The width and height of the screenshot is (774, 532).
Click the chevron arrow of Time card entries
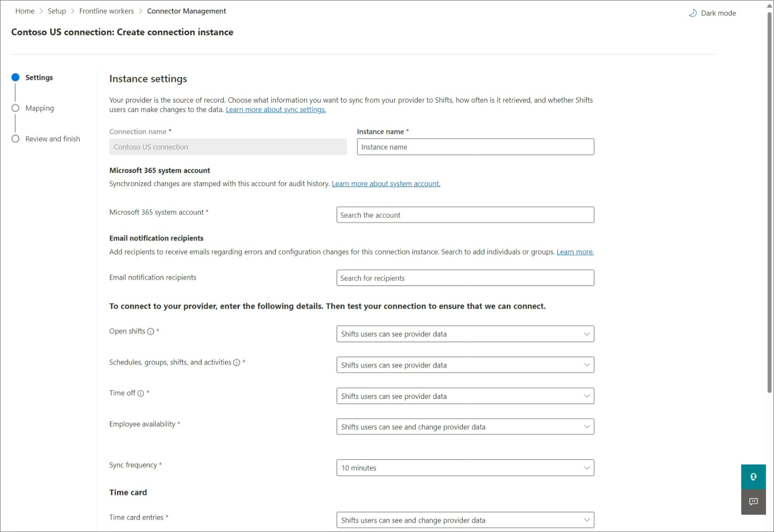click(x=587, y=520)
